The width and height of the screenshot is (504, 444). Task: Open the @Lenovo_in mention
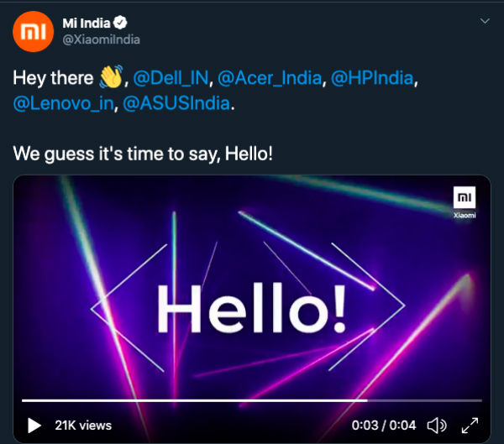[x=64, y=103]
